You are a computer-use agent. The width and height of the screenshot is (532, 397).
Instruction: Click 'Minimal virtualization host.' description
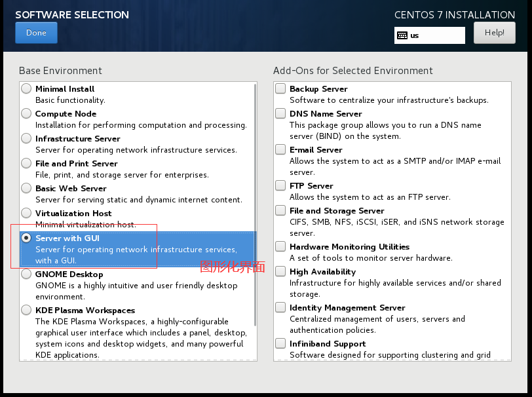[x=85, y=224]
